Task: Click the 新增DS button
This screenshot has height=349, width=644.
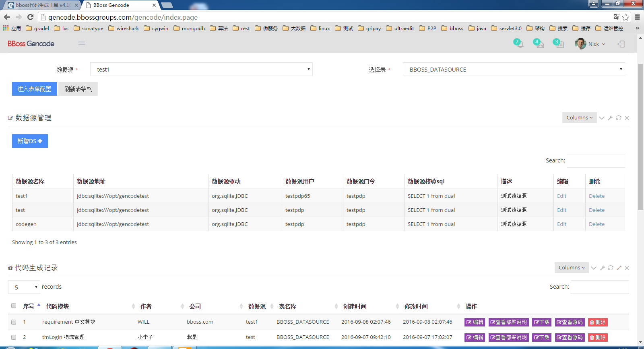Action: (30, 141)
